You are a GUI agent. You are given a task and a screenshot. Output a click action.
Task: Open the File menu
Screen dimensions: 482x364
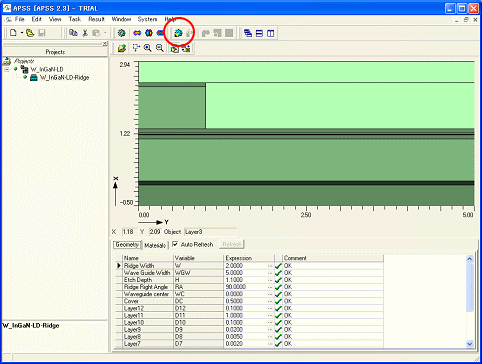(20, 19)
